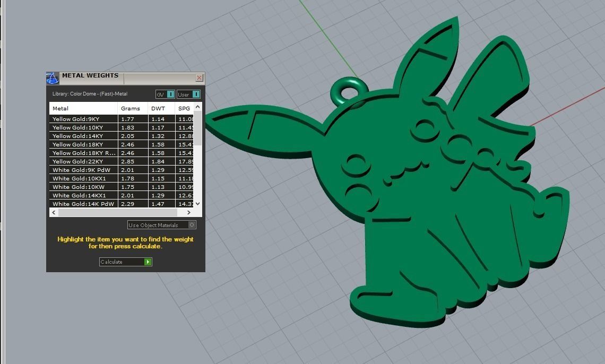Click the vertical scrollbar thumb in table
This screenshot has width=605, height=364.
click(x=197, y=128)
